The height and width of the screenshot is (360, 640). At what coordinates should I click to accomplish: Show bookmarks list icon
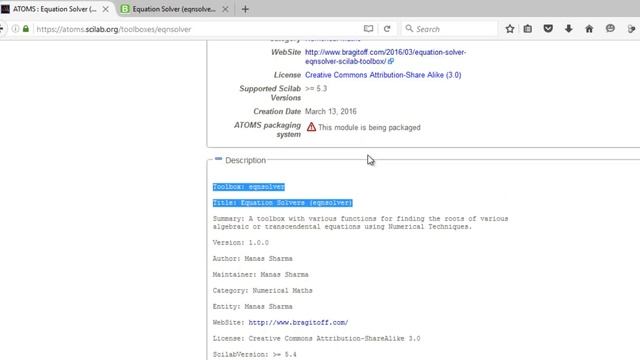(x=528, y=29)
